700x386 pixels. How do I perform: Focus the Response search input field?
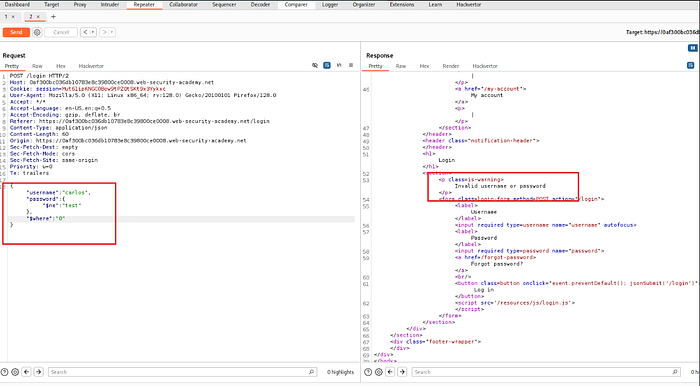tap(546, 372)
